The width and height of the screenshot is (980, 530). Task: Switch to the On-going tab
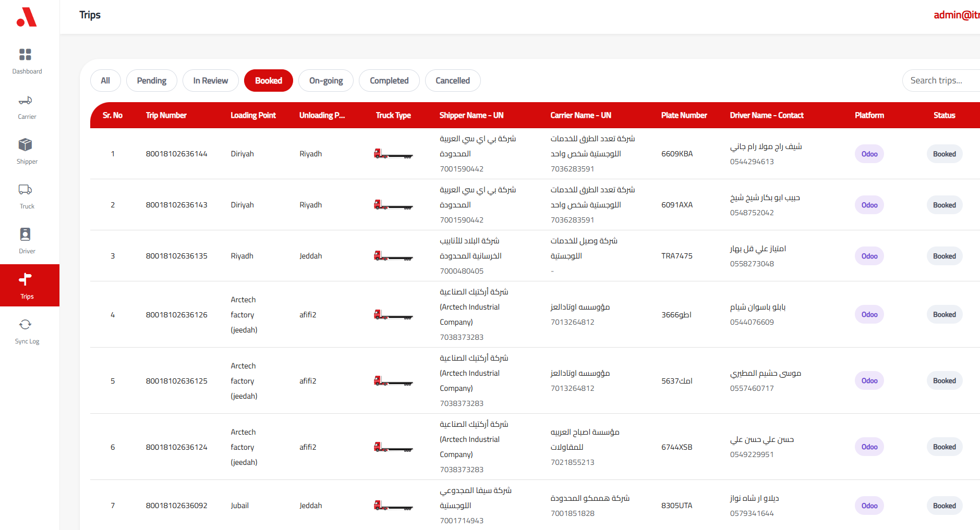[326, 80]
